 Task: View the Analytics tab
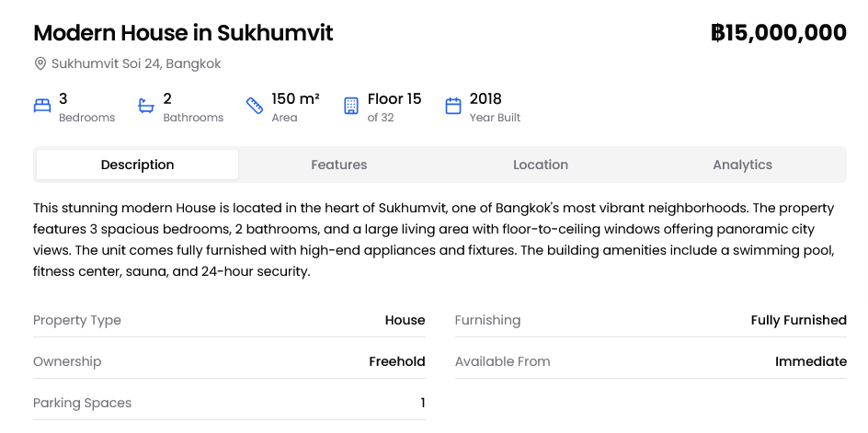click(x=742, y=165)
